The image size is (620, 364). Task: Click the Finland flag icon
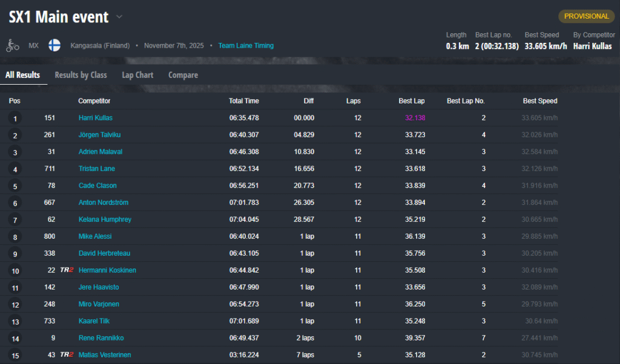point(54,45)
